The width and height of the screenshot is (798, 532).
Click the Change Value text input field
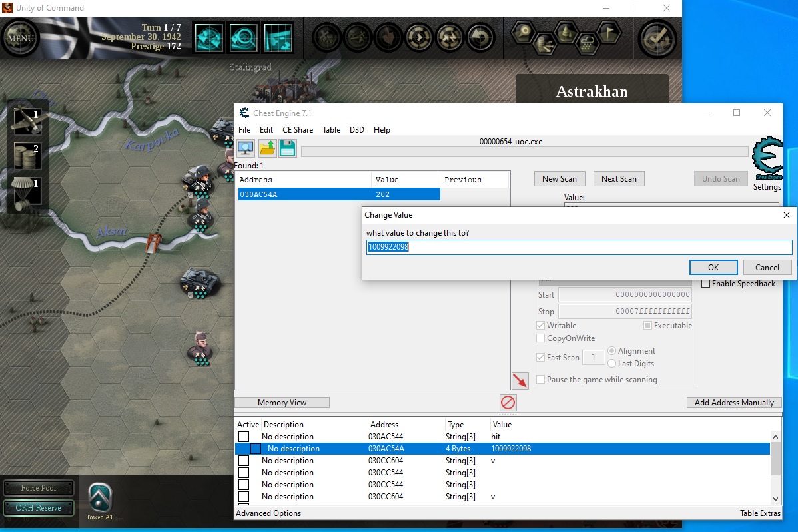tap(578, 247)
